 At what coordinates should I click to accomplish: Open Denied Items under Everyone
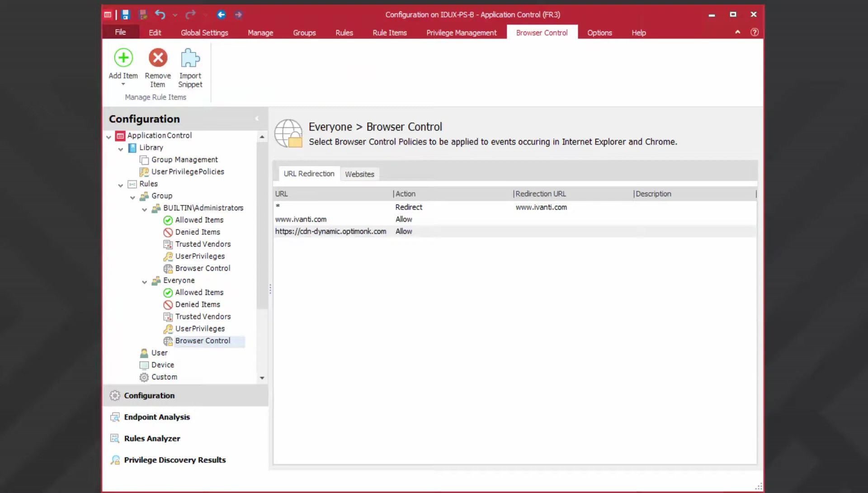tap(198, 304)
